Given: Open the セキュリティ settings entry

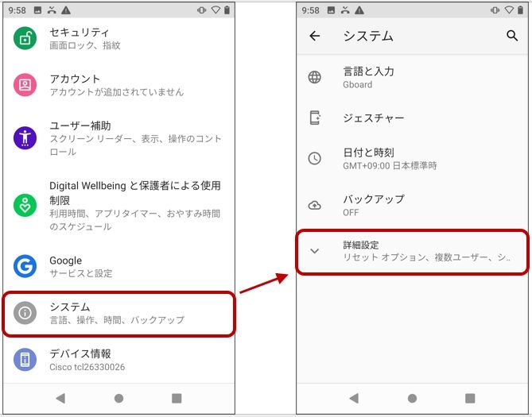Looking at the screenshot, I should coord(118,38).
